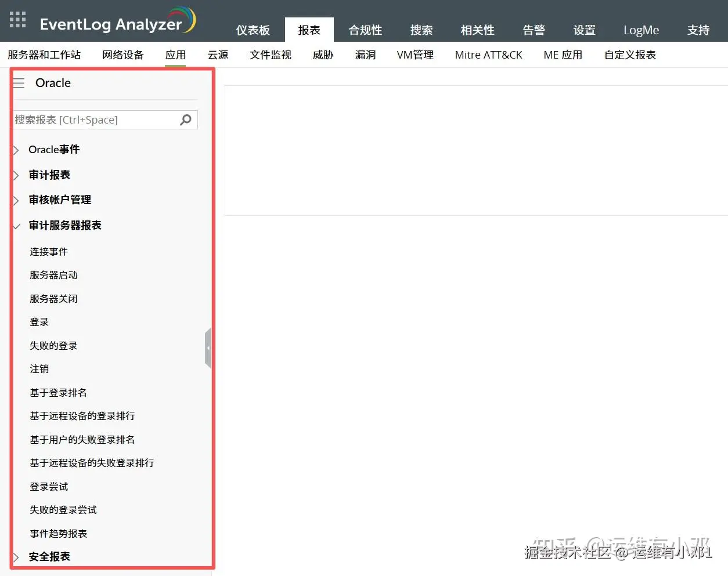Click the search magnifier icon in report search
The image size is (728, 576).
186,119
